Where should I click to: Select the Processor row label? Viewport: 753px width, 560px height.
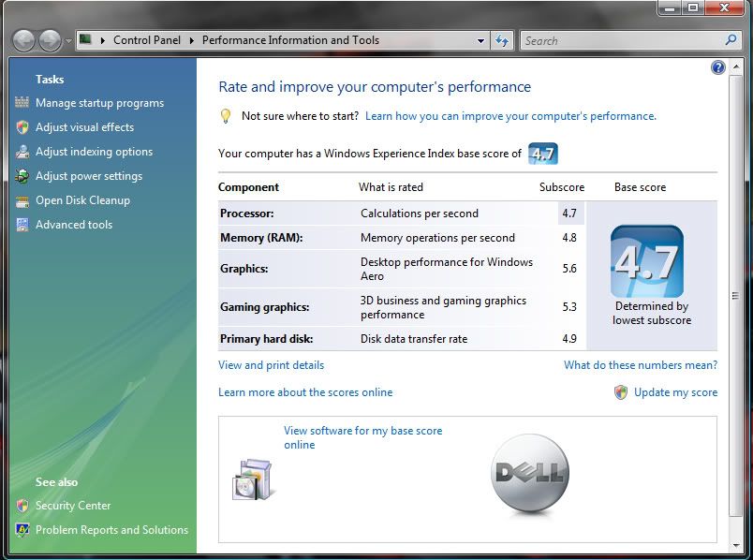coord(247,214)
